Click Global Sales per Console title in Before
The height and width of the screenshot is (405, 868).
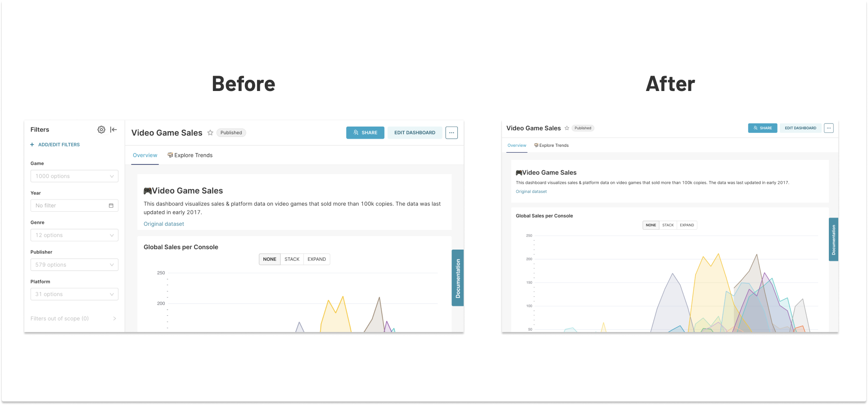[181, 247]
